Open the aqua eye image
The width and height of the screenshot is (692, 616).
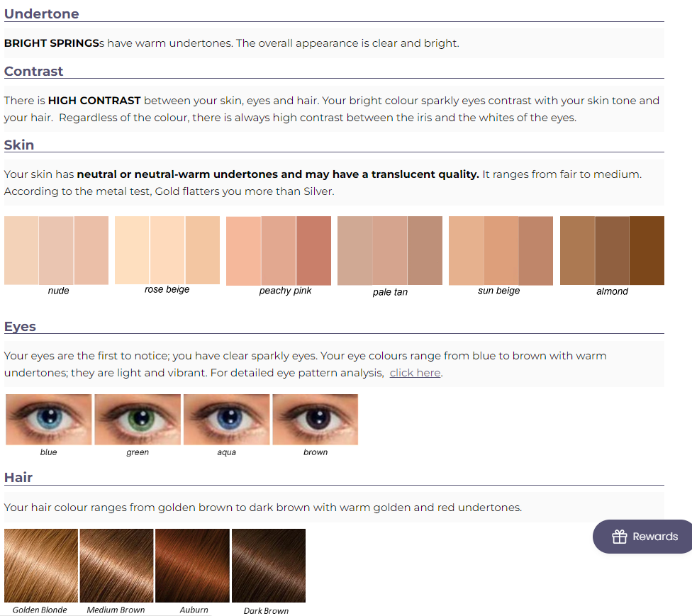click(226, 420)
